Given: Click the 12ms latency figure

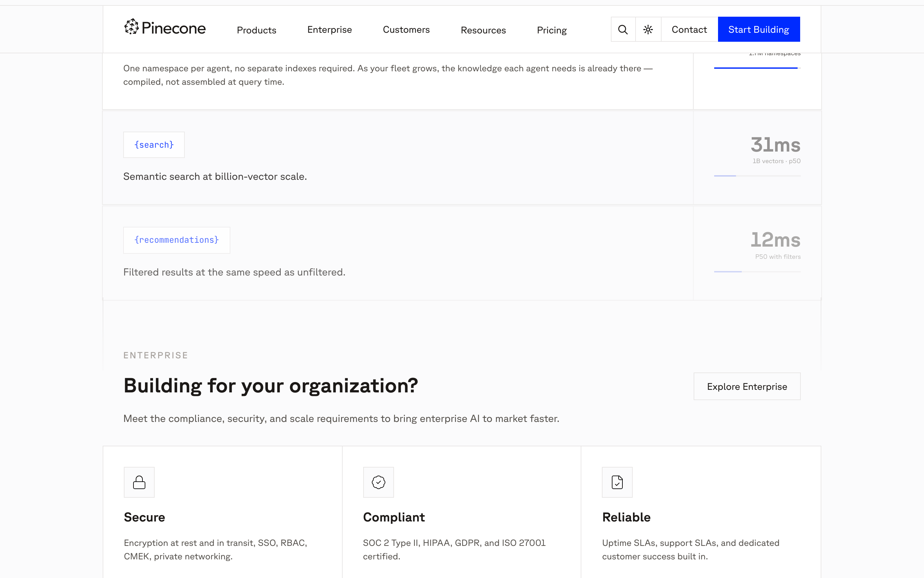Looking at the screenshot, I should pos(775,240).
